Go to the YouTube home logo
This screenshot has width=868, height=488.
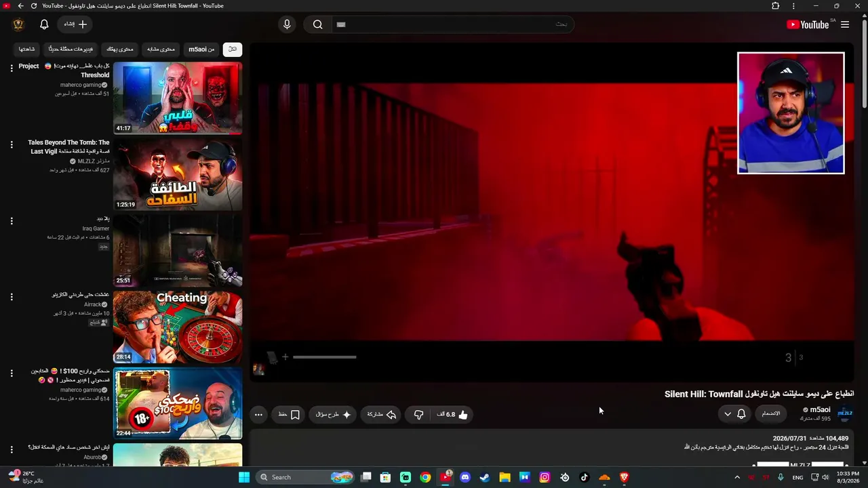[x=808, y=24]
